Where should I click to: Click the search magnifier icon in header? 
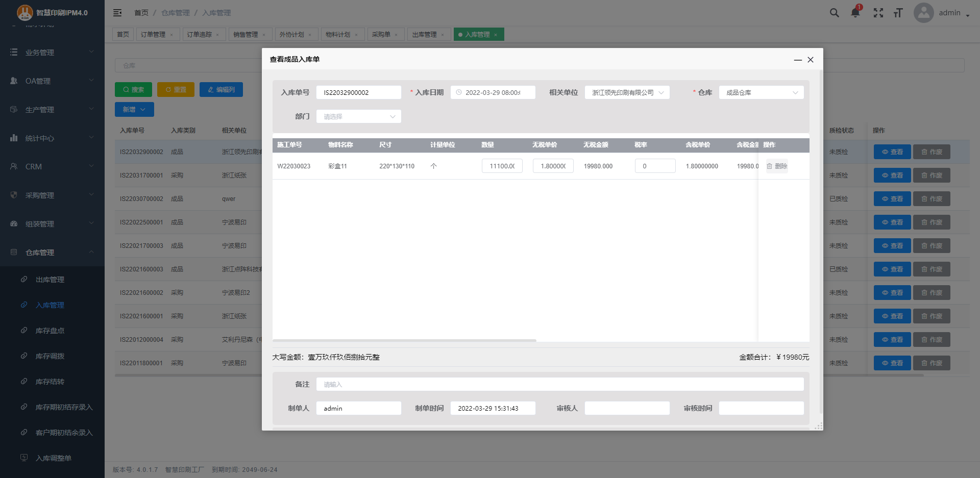click(x=834, y=13)
